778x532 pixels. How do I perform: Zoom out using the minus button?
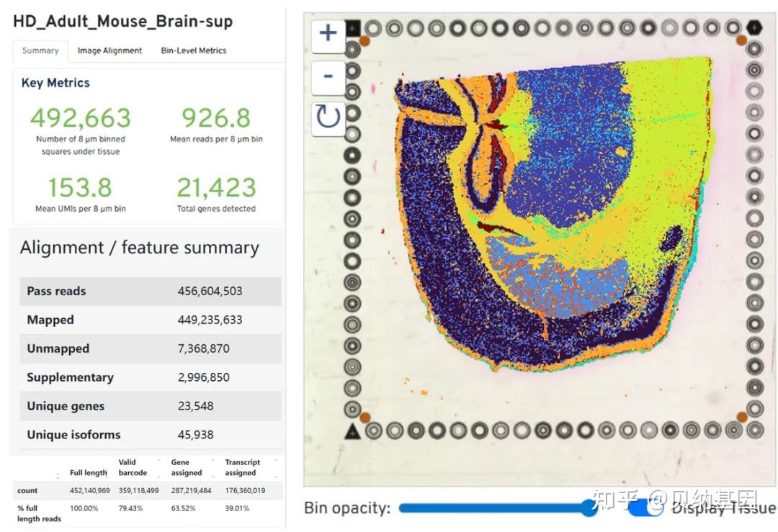(x=328, y=76)
